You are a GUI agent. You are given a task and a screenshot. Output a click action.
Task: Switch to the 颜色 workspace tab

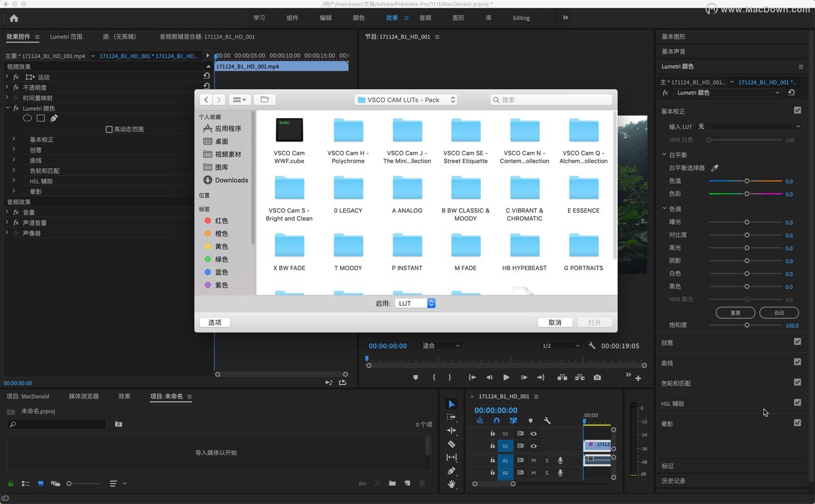click(358, 18)
